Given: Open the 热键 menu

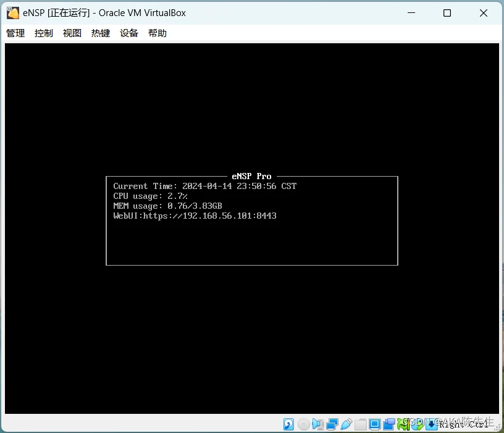Looking at the screenshot, I should coord(100,33).
